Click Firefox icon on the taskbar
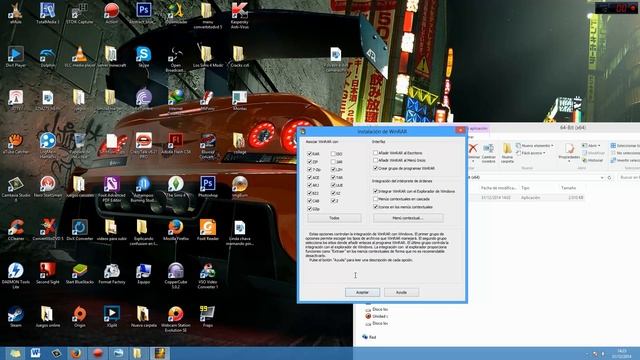640x360 pixels. tap(76, 353)
